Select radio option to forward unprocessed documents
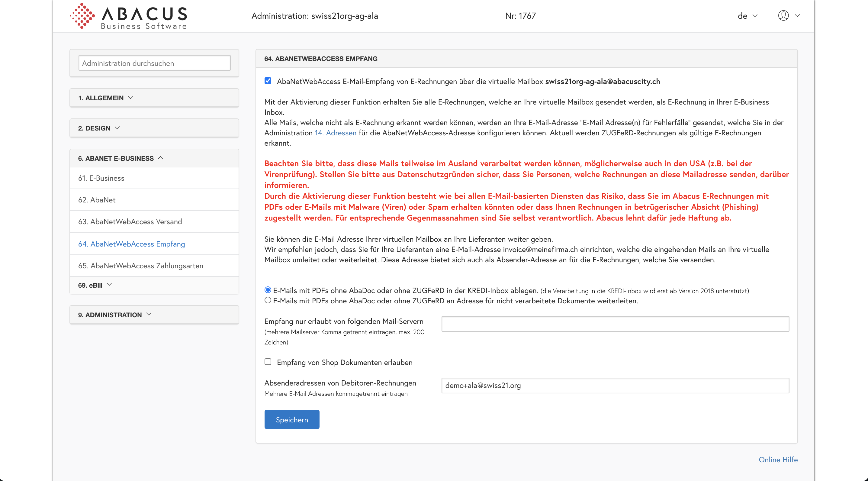 pyautogui.click(x=268, y=300)
